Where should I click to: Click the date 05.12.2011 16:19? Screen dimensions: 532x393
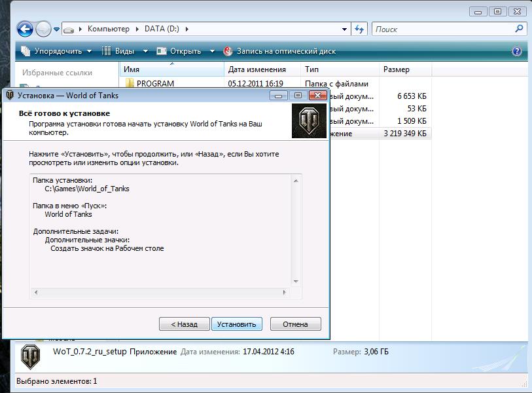pyautogui.click(x=255, y=84)
